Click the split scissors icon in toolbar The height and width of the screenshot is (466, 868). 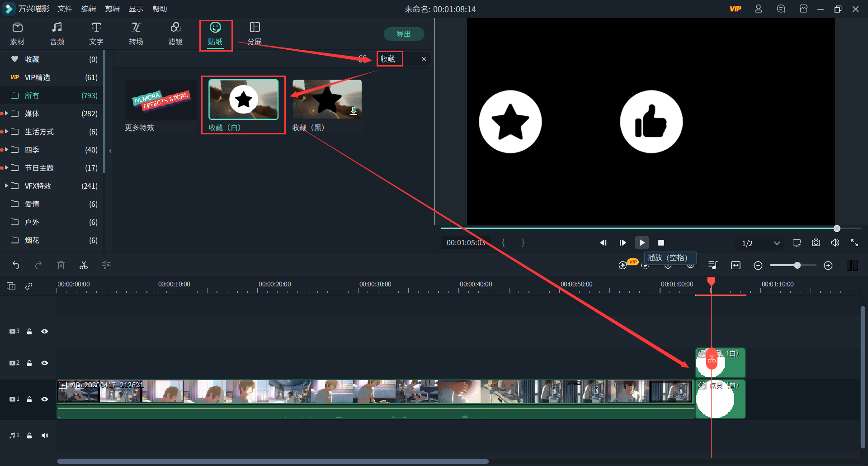click(x=84, y=266)
